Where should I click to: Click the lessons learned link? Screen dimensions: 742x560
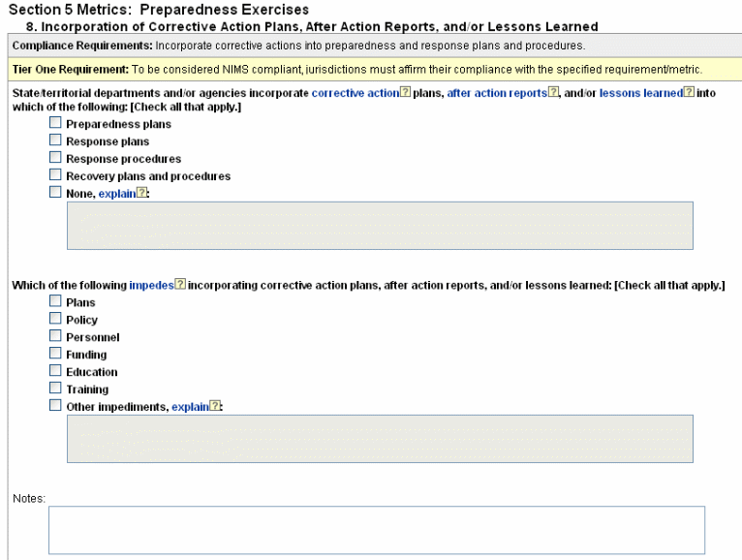pyautogui.click(x=640, y=93)
